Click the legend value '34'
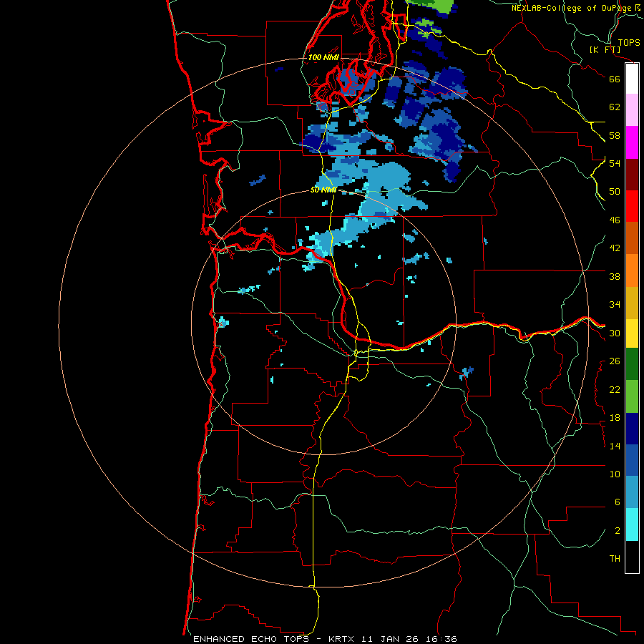This screenshot has height=644, width=644. pyautogui.click(x=615, y=305)
